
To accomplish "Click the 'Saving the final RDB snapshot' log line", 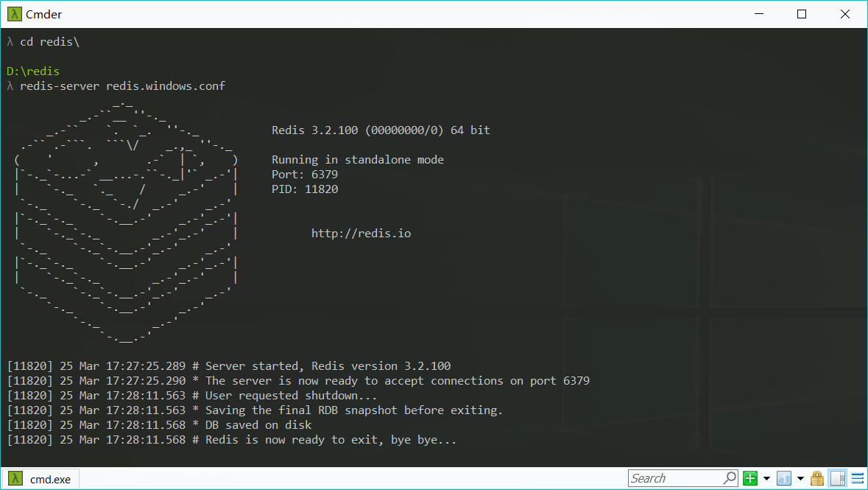I will (255, 410).
